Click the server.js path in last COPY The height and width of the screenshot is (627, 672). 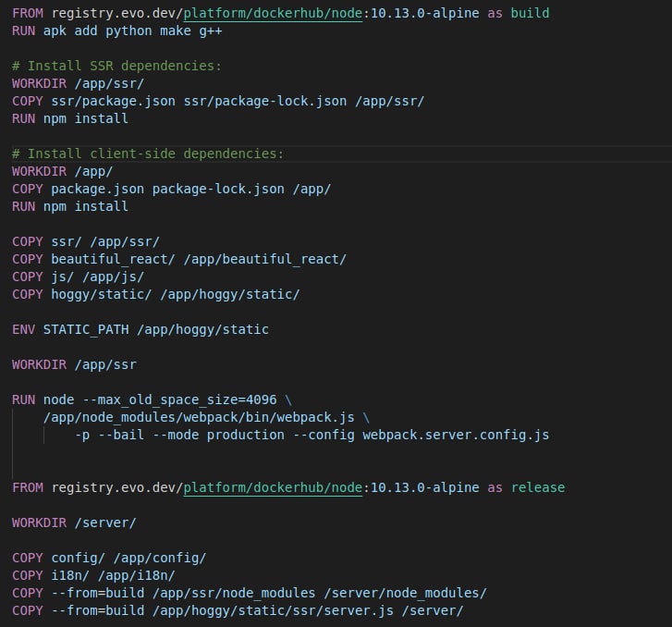point(273,610)
